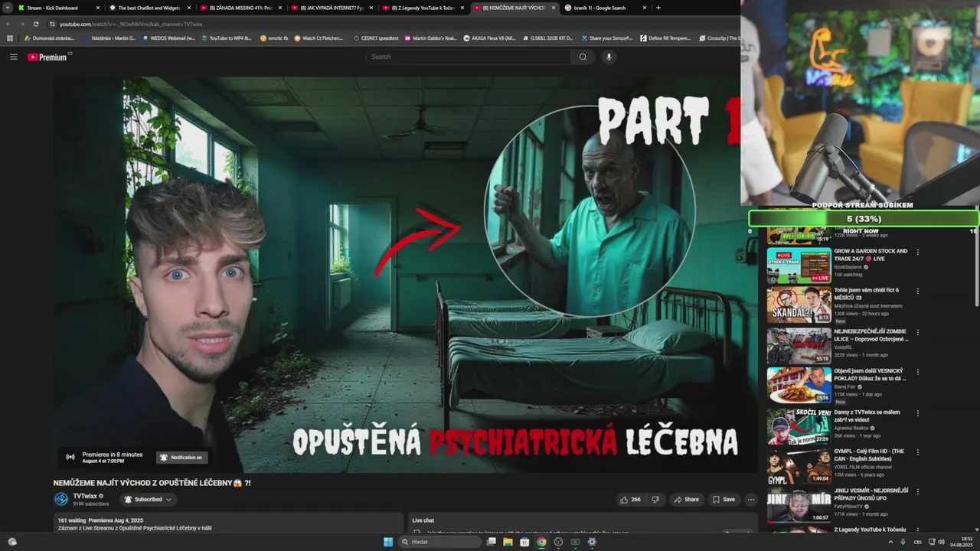Click the sub goal progress bar 5 (33%)
The width and height of the screenshot is (980, 551).
[x=864, y=219]
